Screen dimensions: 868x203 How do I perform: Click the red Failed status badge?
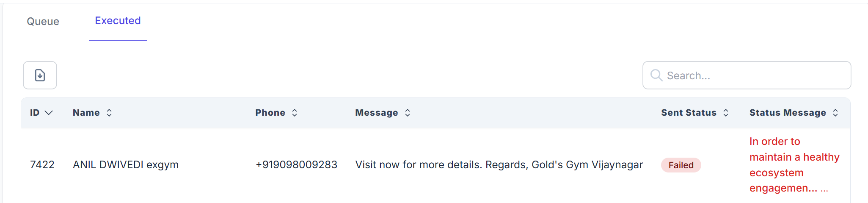681,165
